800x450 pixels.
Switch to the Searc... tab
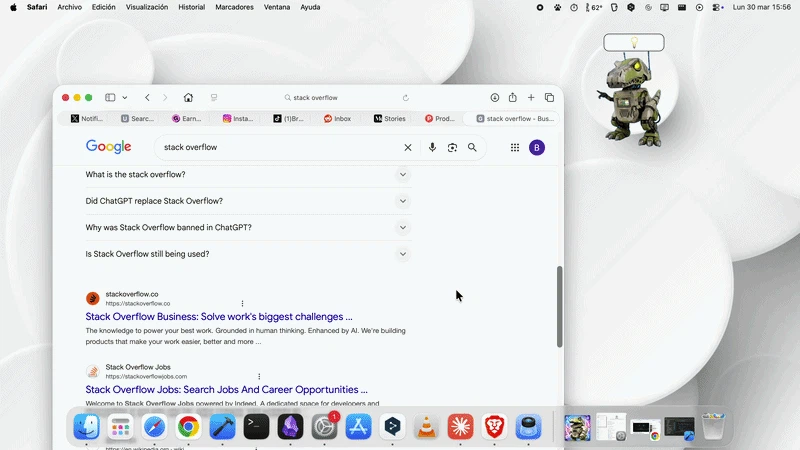click(137, 118)
